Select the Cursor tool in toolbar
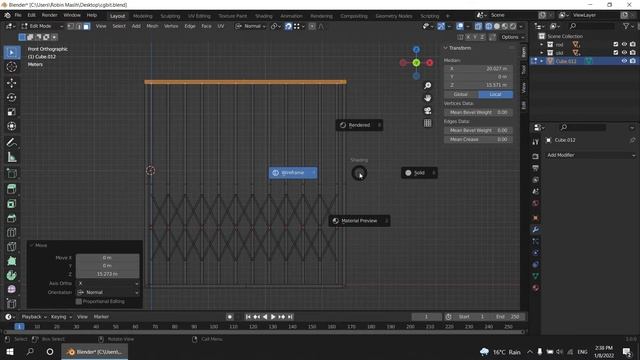 pyautogui.click(x=11, y=67)
